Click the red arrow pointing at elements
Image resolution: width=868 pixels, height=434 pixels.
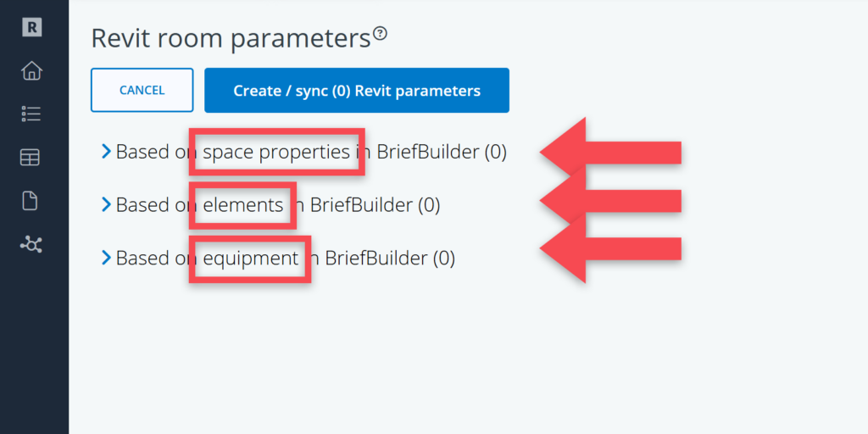[610, 201]
